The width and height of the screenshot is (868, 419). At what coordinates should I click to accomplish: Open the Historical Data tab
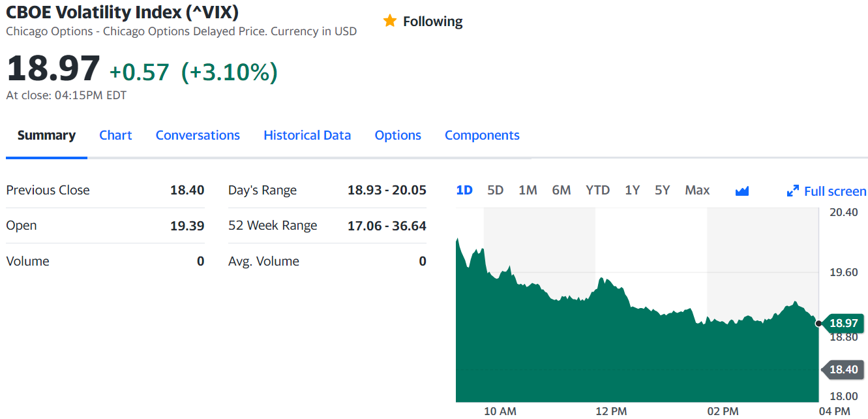[x=307, y=135]
